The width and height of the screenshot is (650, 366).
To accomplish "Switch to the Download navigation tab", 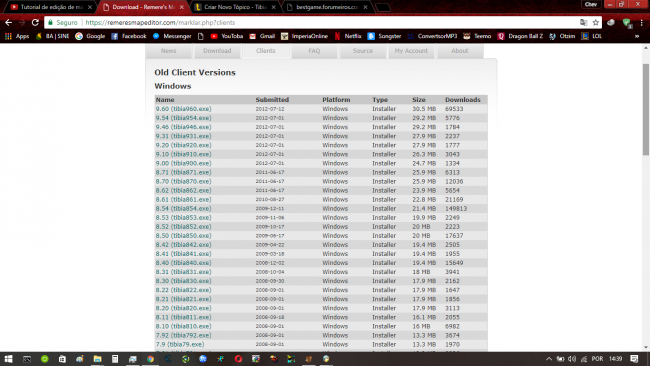I will [217, 51].
